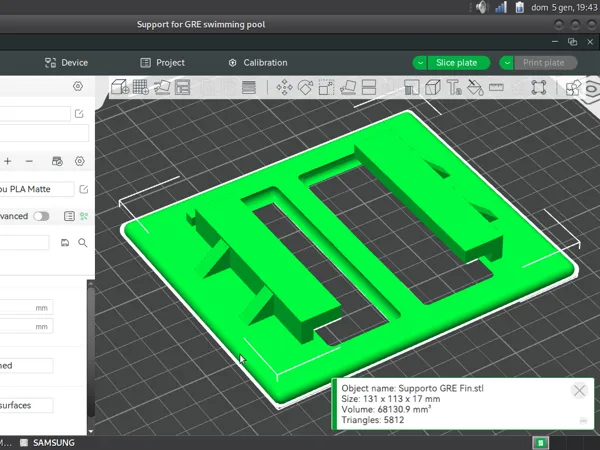Open the bed type field below printer preset

point(44,133)
